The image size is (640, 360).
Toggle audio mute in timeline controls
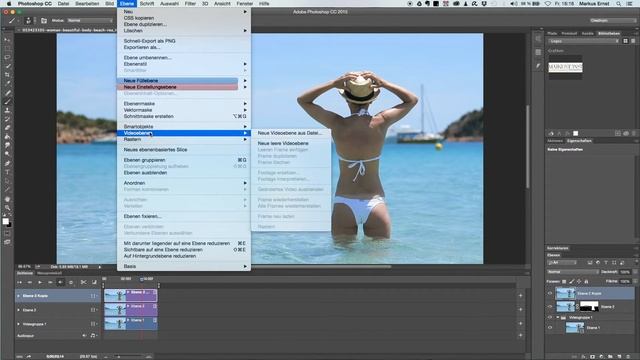60,282
